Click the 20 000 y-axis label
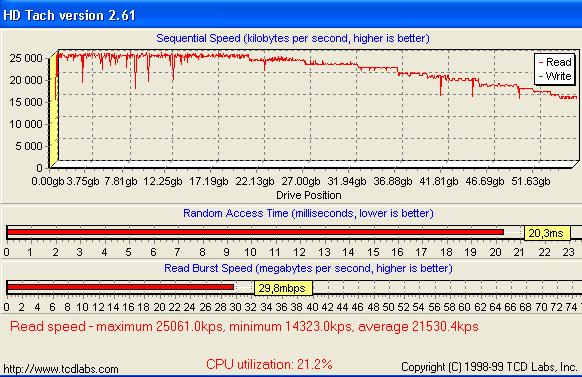This screenshot has height=377, width=582. tap(26, 80)
